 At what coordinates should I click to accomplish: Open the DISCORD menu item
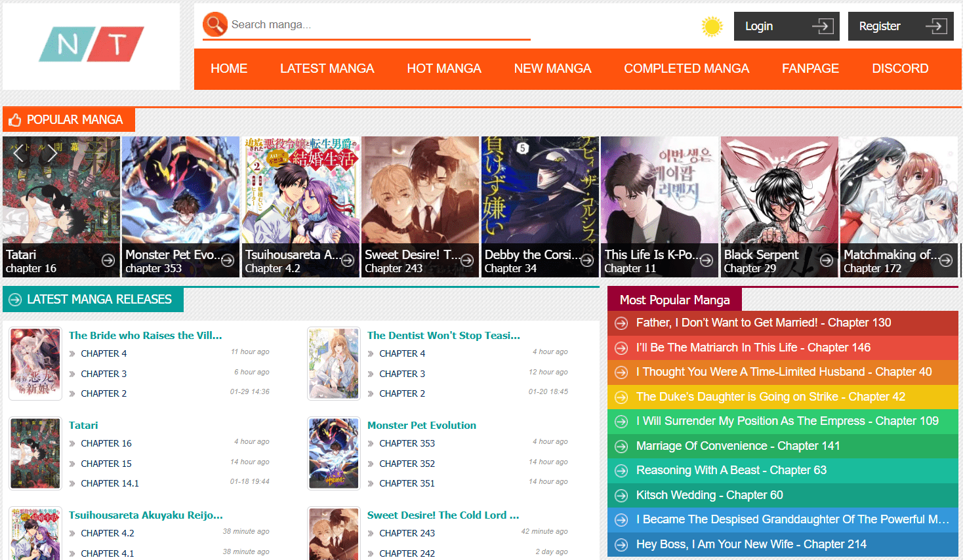coord(900,69)
